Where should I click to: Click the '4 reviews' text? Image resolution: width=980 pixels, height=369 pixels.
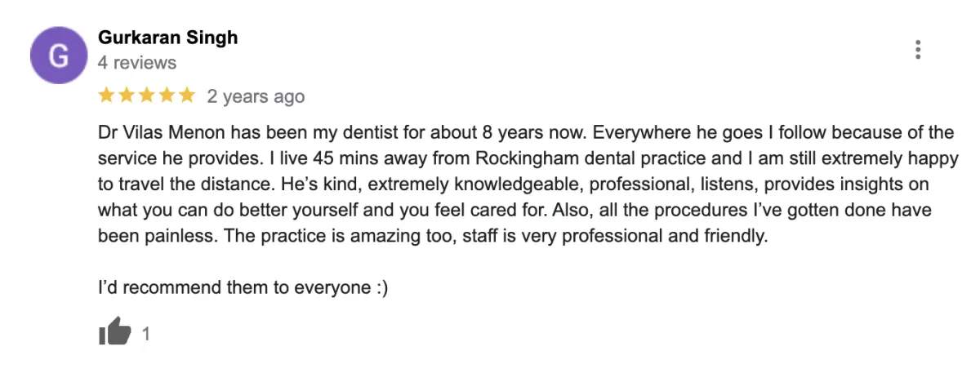(136, 63)
